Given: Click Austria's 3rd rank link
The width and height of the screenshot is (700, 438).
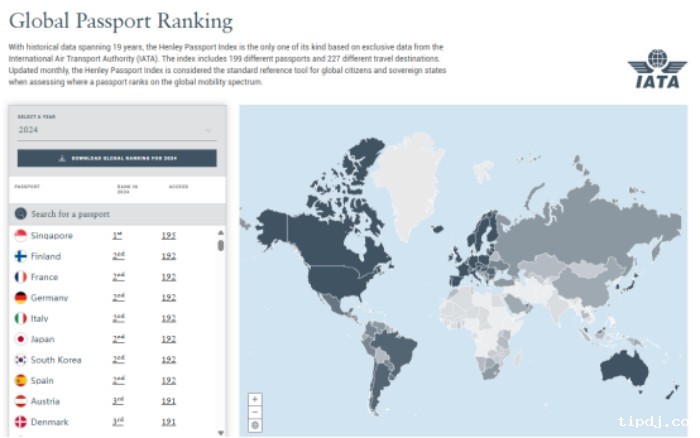Looking at the screenshot, I should [118, 401].
